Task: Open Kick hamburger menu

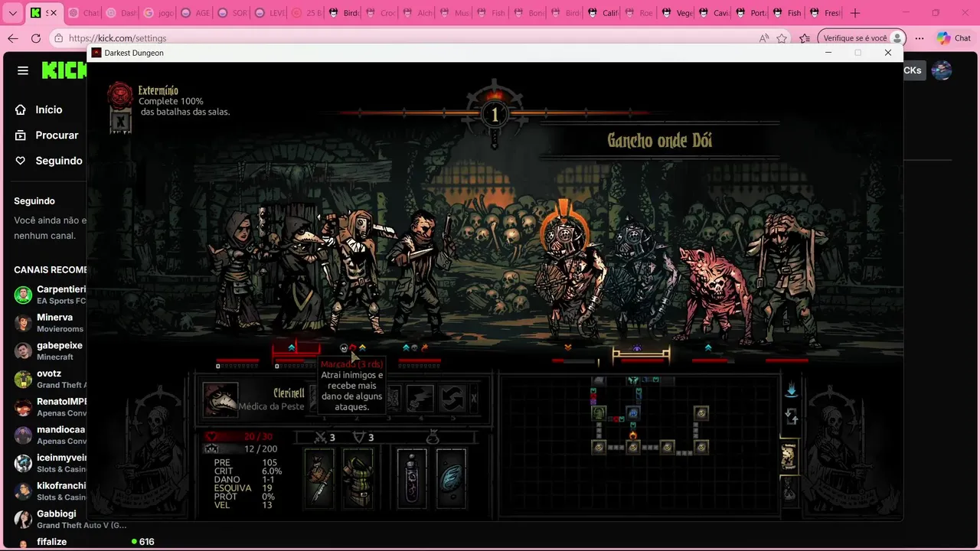Action: [23, 70]
